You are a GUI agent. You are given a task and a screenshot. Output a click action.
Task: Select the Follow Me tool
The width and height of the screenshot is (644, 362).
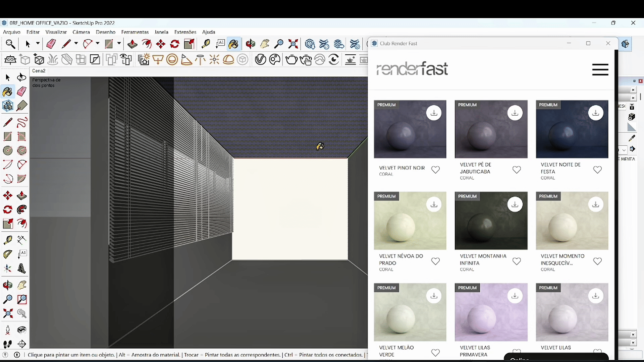[x=22, y=209]
